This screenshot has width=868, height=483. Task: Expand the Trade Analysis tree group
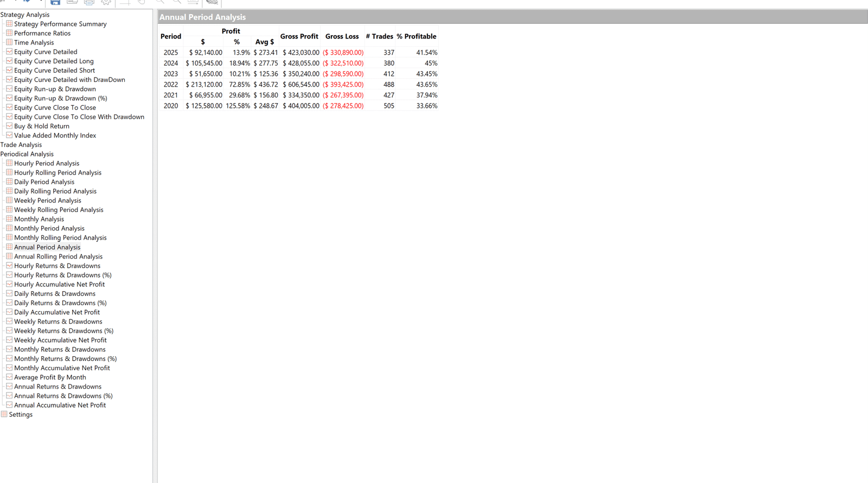pos(21,145)
